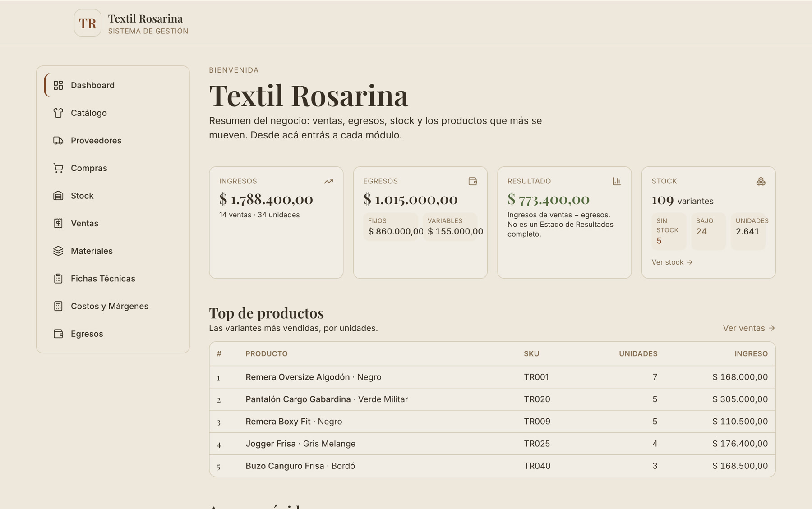Click the Top de productos heading
This screenshot has height=509, width=812.
pos(266,313)
